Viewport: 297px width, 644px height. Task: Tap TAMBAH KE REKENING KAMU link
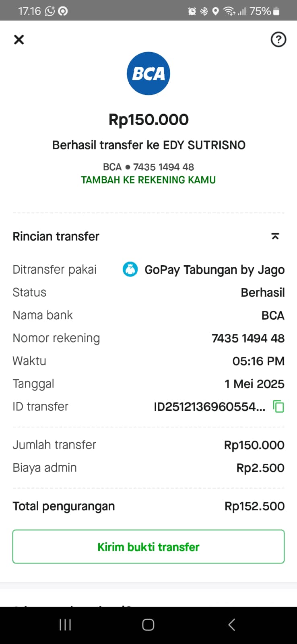[148, 180]
